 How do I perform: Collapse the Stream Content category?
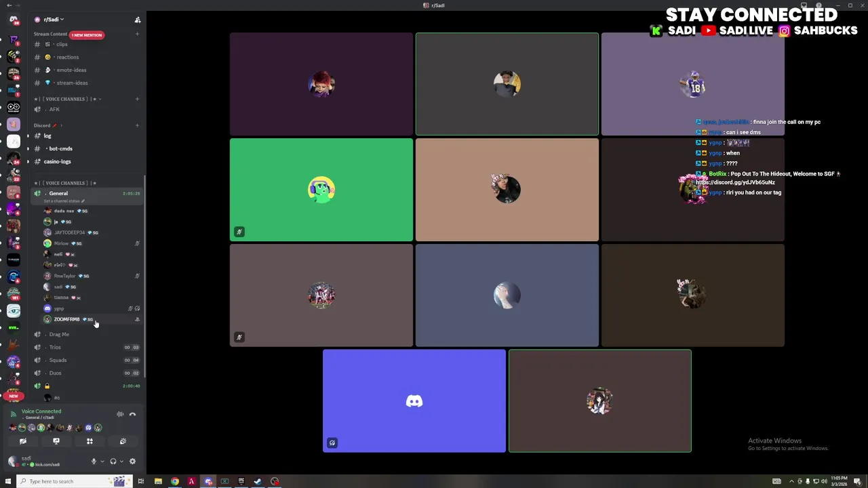tap(51, 34)
